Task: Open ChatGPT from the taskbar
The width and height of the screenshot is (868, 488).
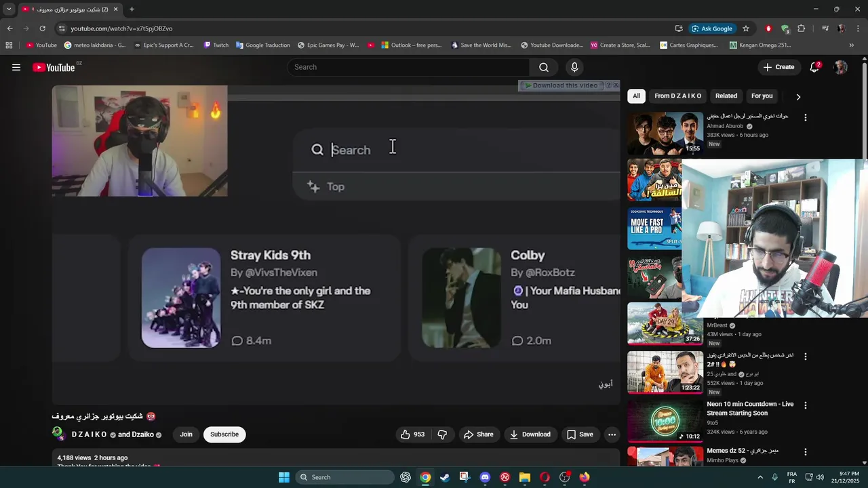Action: click(406, 477)
